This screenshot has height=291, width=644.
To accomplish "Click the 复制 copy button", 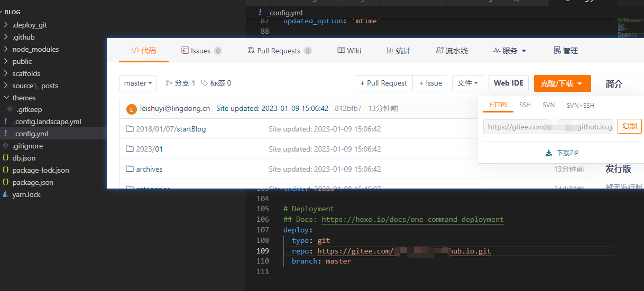I will [629, 127].
